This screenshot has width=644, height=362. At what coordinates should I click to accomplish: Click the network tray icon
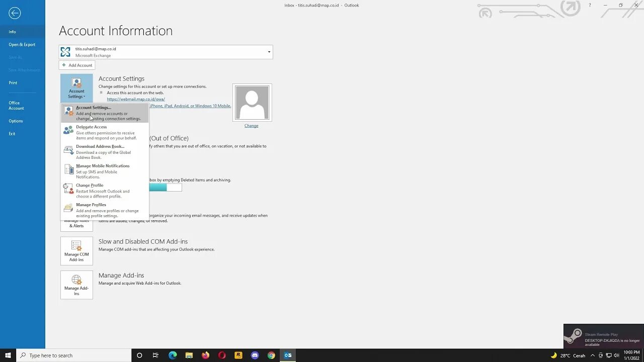point(608,355)
